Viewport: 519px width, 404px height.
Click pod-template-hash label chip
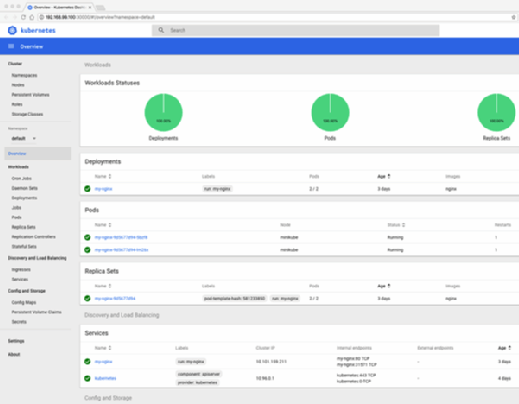[235, 298]
